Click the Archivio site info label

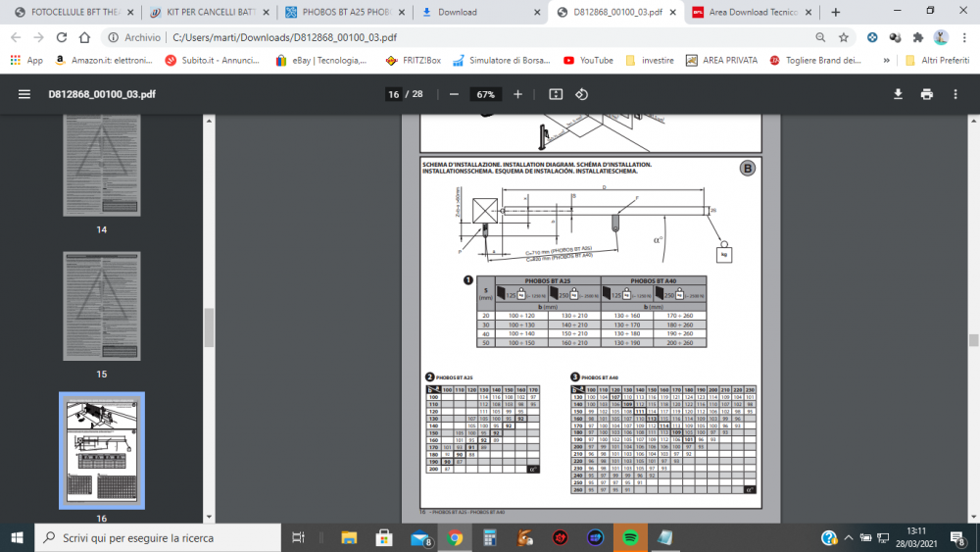pos(134,37)
